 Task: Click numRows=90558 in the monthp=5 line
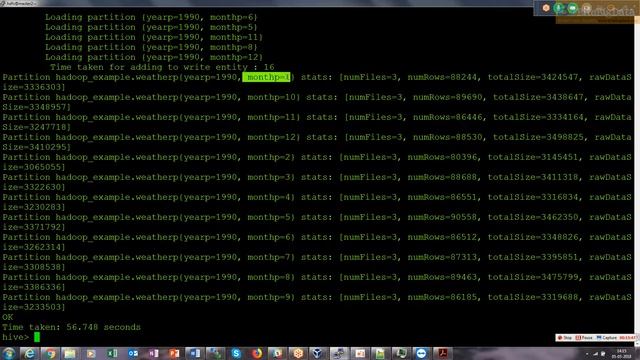click(442, 217)
